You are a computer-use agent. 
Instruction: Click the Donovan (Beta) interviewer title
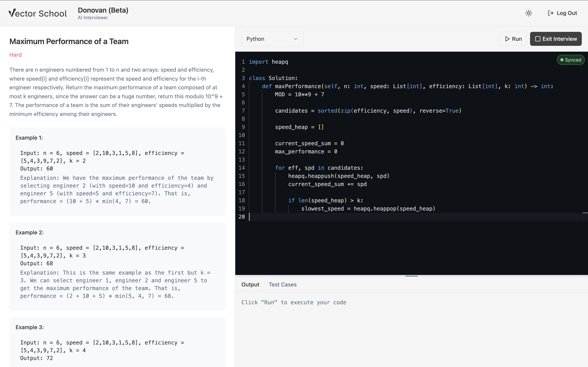tap(103, 10)
